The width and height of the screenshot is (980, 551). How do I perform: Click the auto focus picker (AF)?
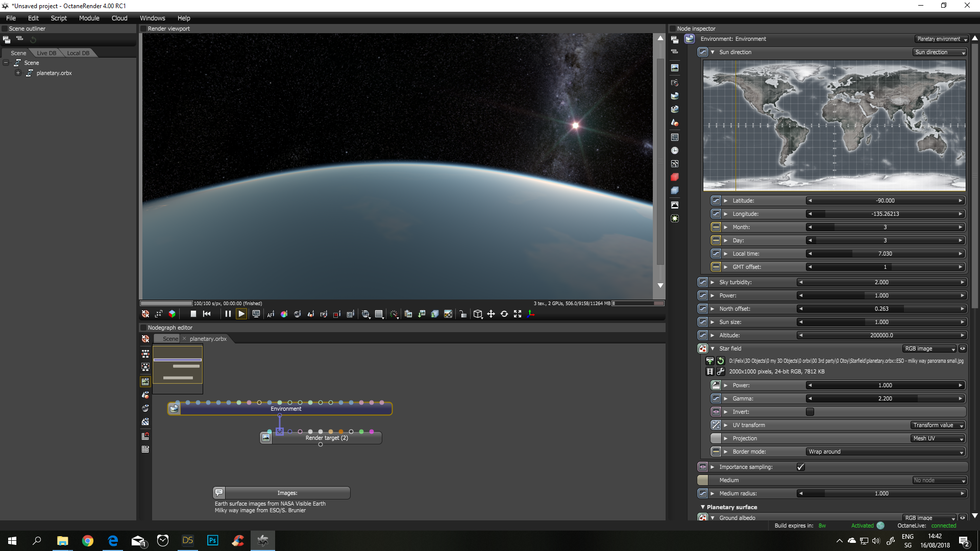(x=271, y=314)
